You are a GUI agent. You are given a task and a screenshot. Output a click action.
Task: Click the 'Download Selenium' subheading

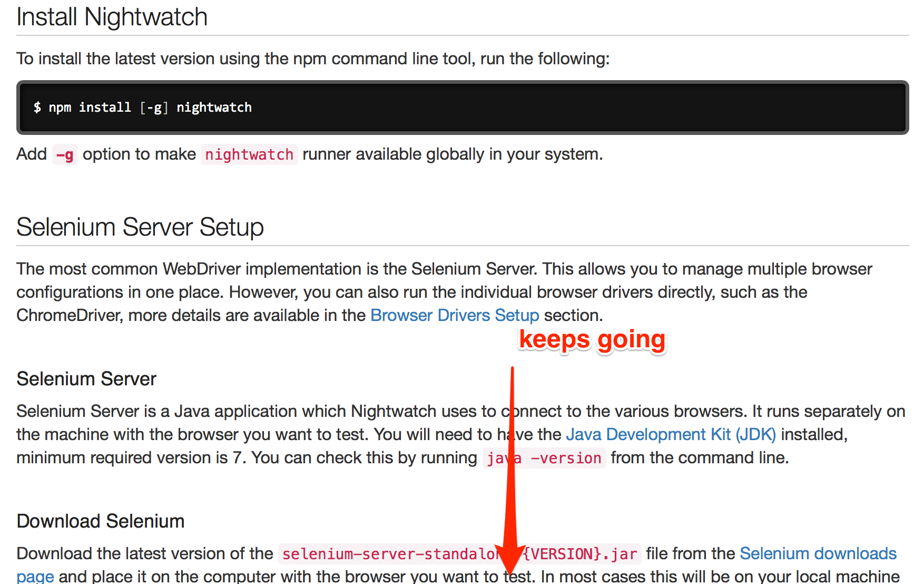click(101, 521)
